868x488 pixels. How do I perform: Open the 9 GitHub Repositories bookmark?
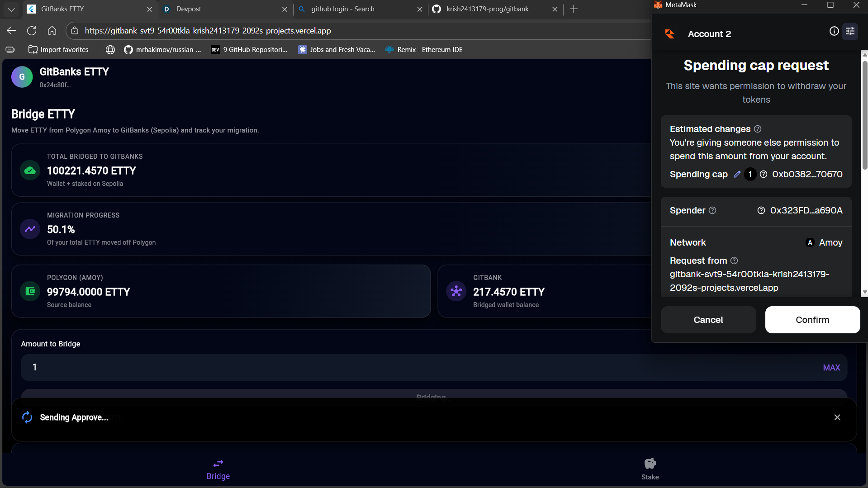point(249,50)
